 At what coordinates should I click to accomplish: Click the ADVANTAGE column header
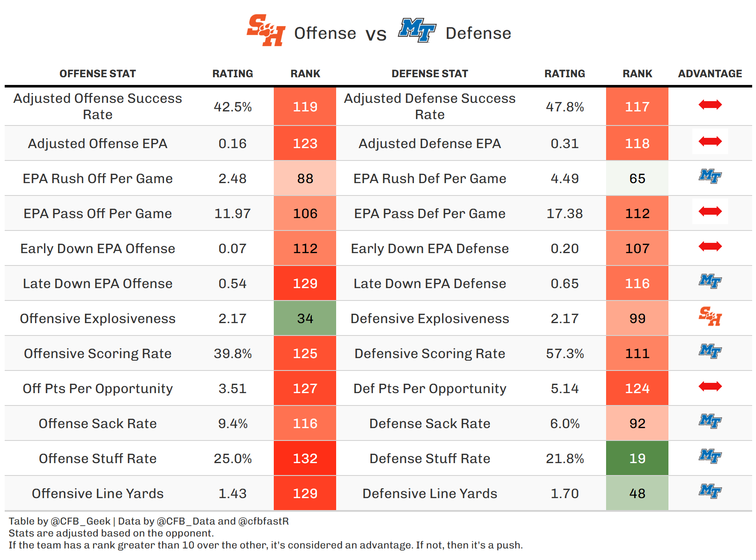click(x=710, y=74)
